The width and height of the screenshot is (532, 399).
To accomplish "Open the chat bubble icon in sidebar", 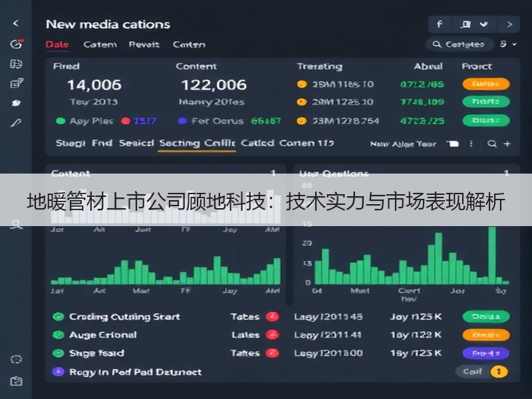I will coord(16,103).
